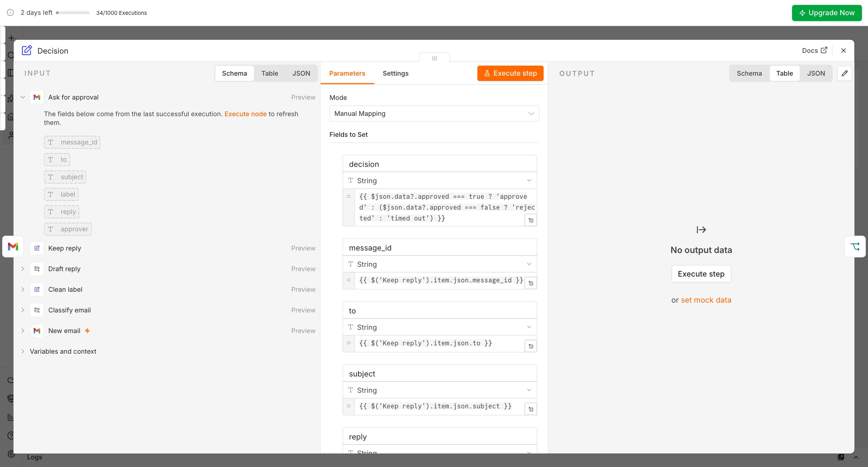Click Execute step in the output panel
868x467 pixels.
point(701,274)
